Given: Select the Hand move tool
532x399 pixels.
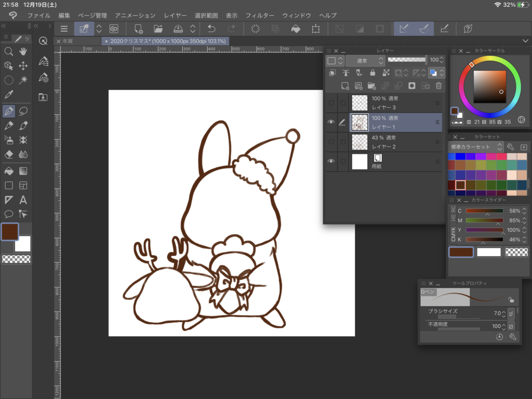Looking at the screenshot, I should pos(23,51).
